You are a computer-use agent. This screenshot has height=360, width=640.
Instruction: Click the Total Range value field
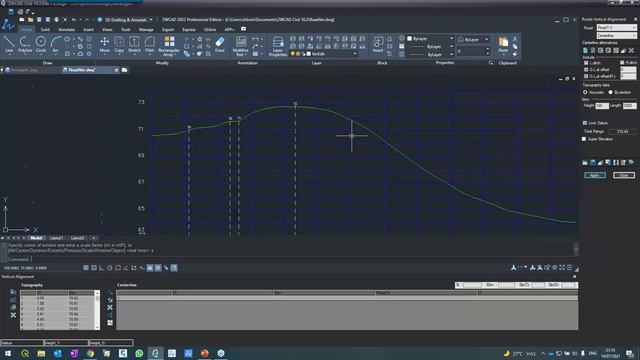[x=622, y=131]
